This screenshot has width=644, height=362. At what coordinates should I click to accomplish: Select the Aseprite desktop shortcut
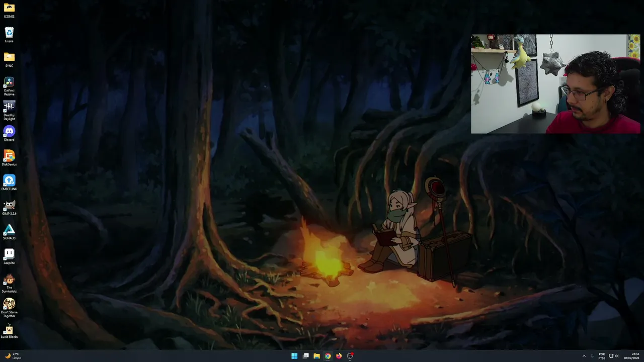coord(9,257)
